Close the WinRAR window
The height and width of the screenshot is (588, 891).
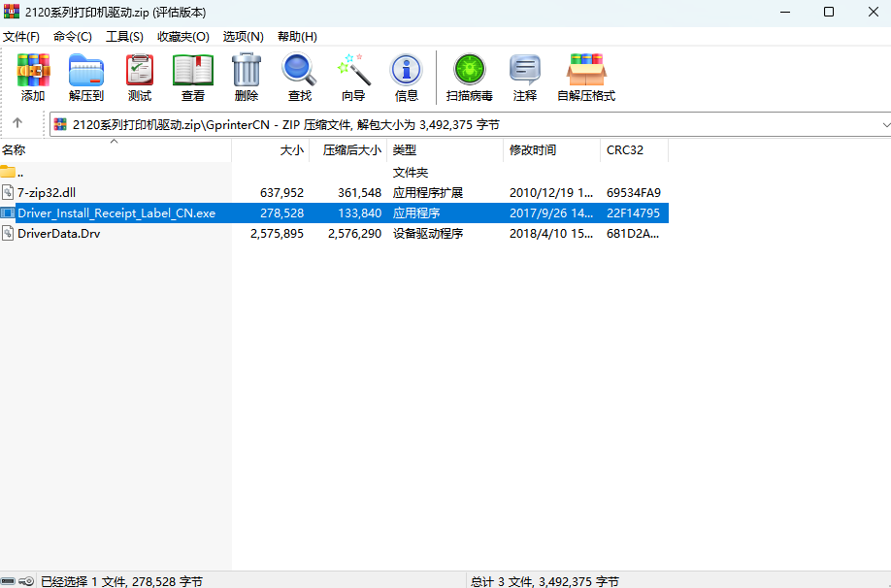(873, 12)
